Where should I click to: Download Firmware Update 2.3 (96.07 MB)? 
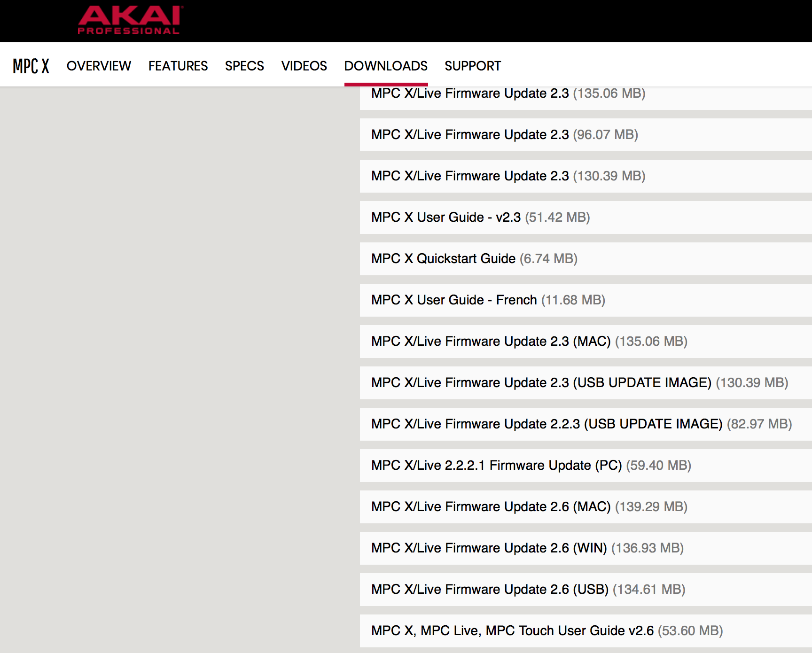(586, 135)
